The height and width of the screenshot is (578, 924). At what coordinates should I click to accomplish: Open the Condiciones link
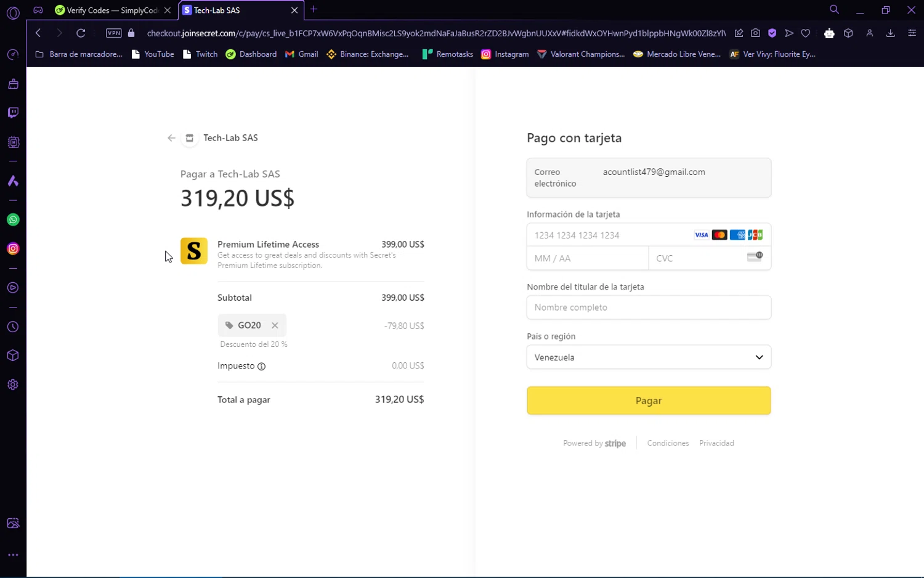668,443
